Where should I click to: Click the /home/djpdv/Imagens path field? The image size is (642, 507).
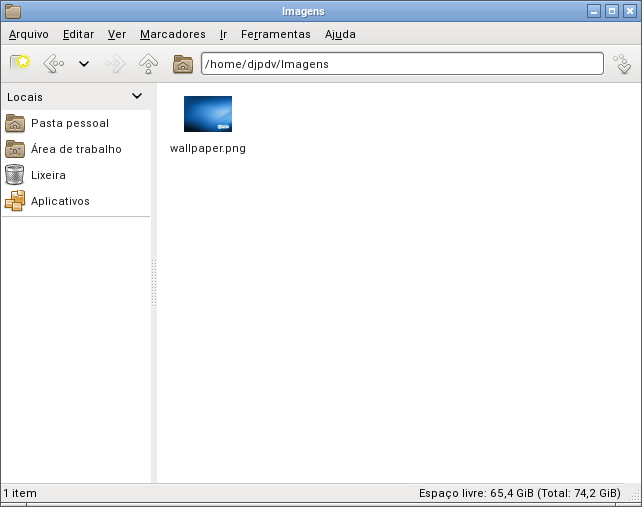pos(402,63)
